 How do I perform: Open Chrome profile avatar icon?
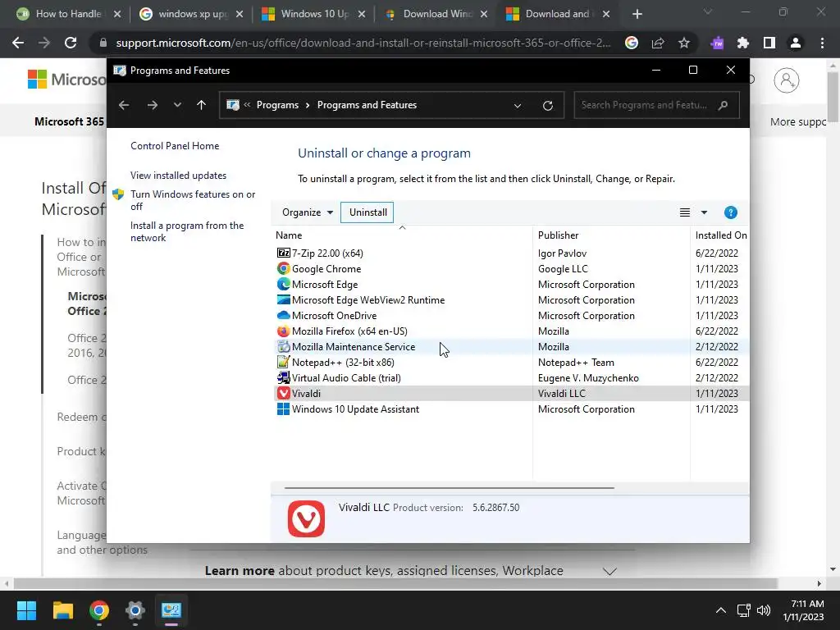click(796, 43)
